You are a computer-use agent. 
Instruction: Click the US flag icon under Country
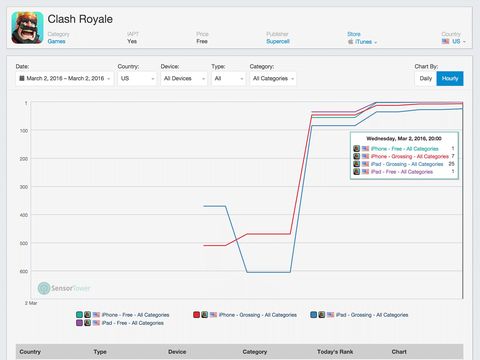(x=445, y=41)
